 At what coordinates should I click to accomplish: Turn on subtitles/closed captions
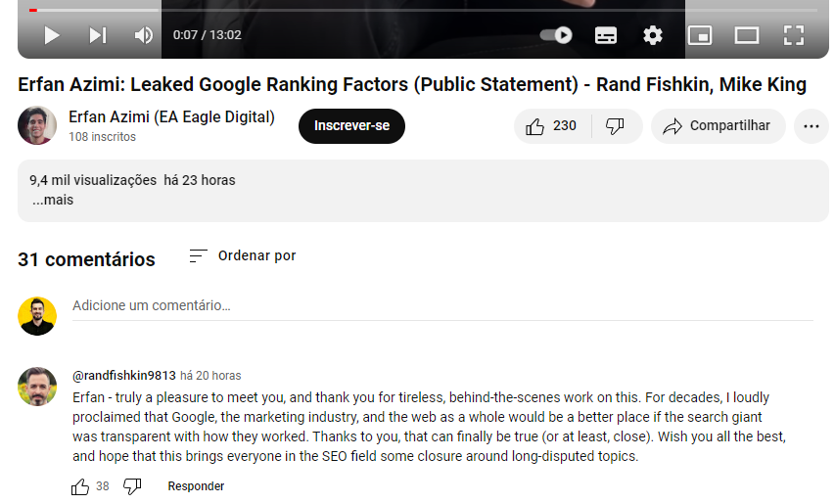(606, 35)
